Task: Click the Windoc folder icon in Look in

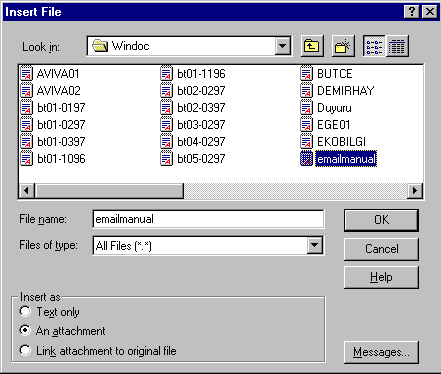Action: point(100,46)
